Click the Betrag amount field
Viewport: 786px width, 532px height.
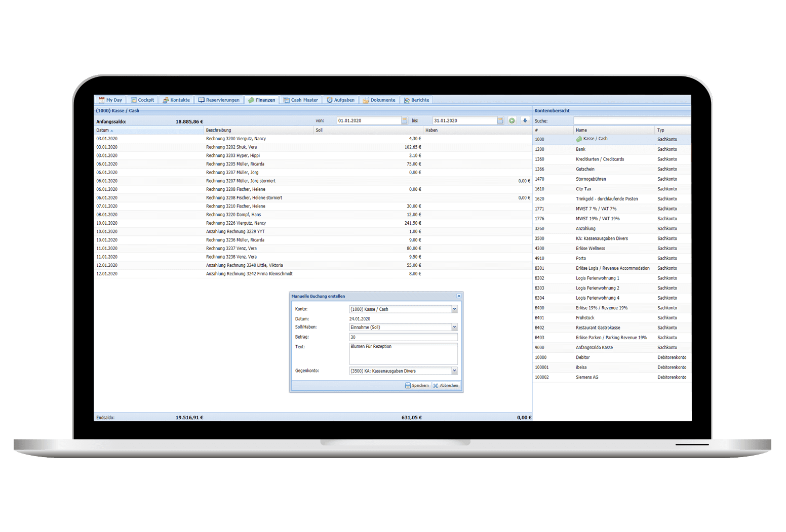click(x=403, y=337)
